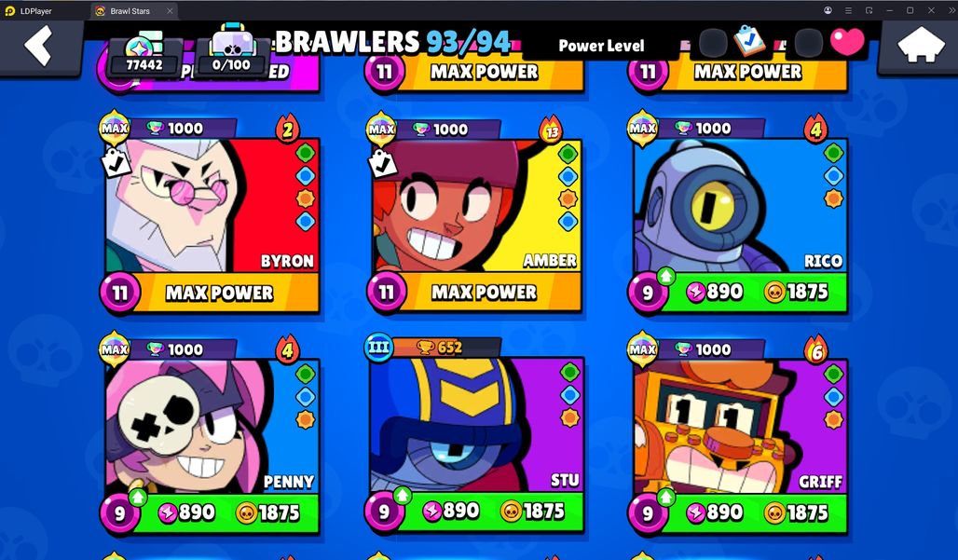958x560 pixels.
Task: Tap the pink heart favorites icon
Action: (847, 42)
